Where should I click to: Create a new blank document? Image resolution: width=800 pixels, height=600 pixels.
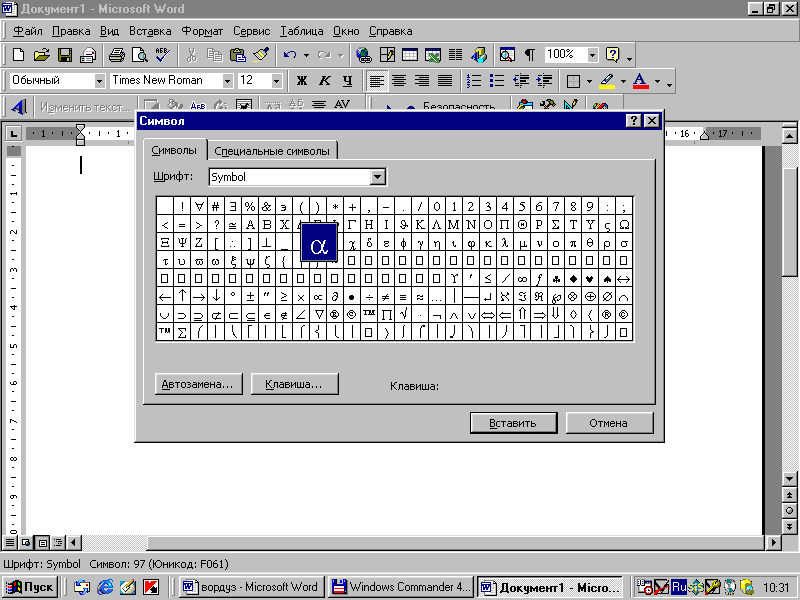pyautogui.click(x=18, y=55)
